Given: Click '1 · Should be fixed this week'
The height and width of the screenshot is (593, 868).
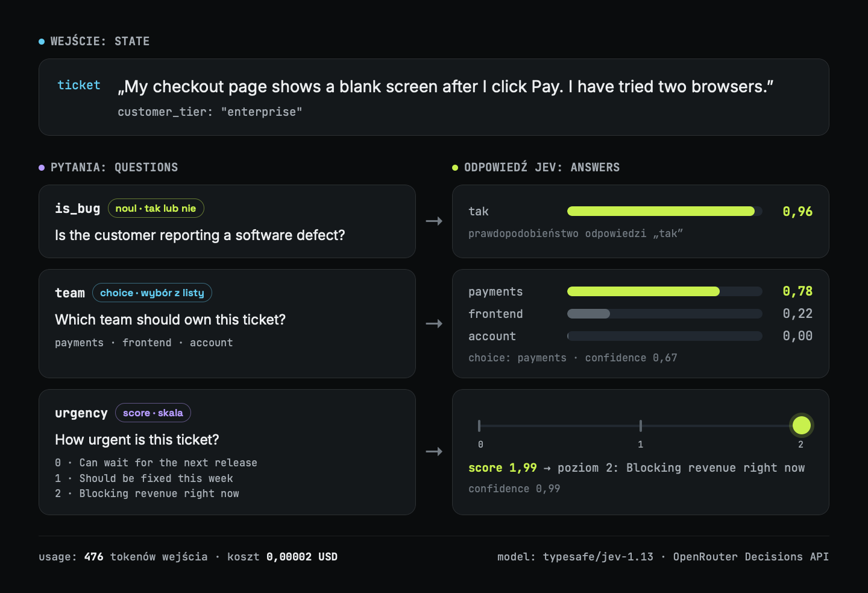Looking at the screenshot, I should 143,478.
